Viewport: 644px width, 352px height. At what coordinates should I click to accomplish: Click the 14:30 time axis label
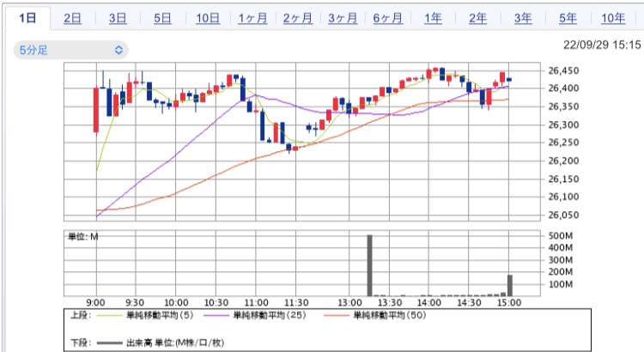pos(469,303)
